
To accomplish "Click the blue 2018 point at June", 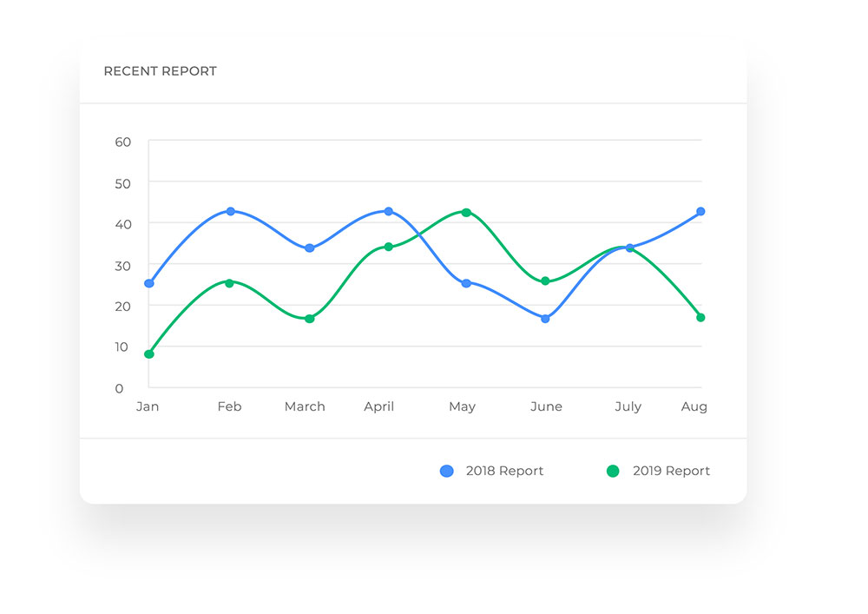I will [545, 319].
